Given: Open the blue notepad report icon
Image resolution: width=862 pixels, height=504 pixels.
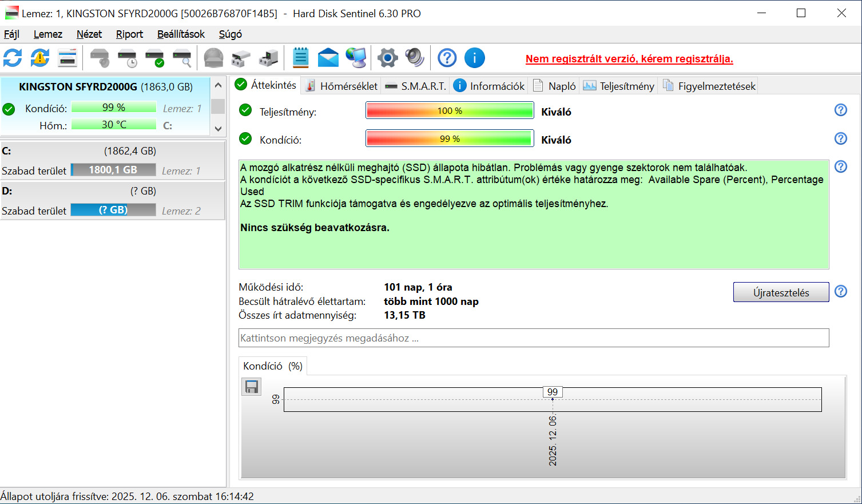Looking at the screenshot, I should tap(300, 58).
